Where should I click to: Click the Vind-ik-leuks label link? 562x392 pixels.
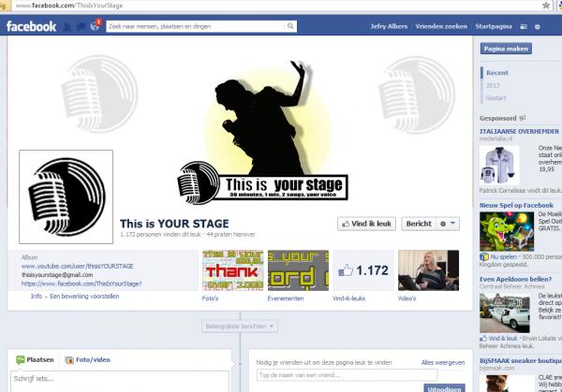(x=349, y=298)
